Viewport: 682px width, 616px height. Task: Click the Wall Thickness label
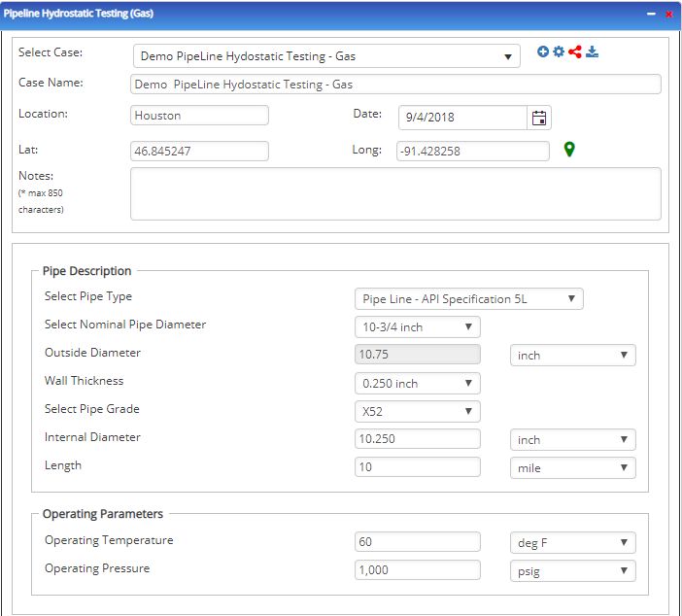tap(84, 381)
